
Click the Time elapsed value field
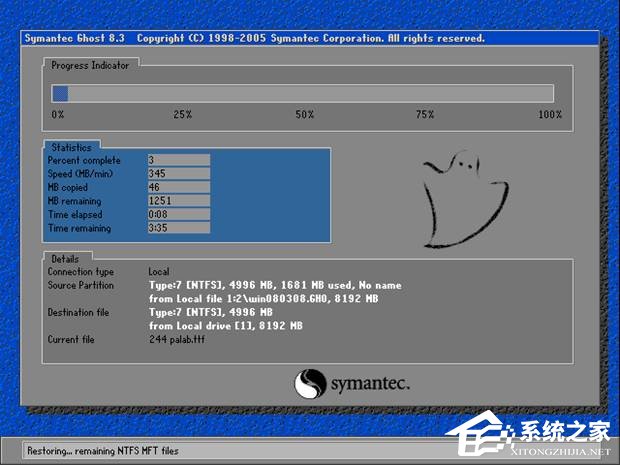[x=178, y=214]
